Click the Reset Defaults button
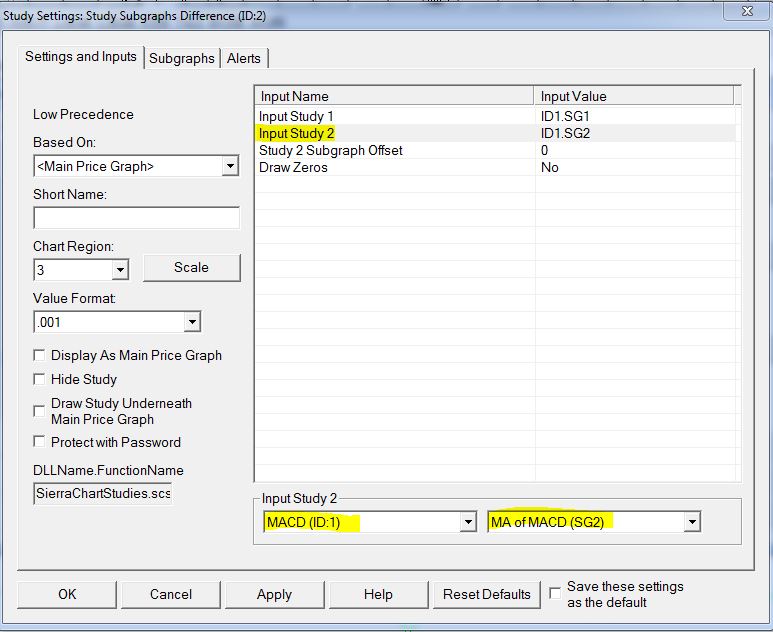Screen dimensions: 773x632 [x=487, y=595]
